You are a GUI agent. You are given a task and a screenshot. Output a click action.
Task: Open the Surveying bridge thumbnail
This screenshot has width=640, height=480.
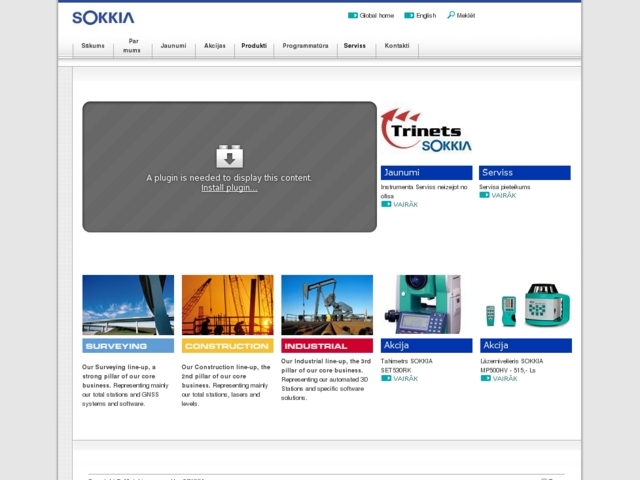click(x=128, y=304)
